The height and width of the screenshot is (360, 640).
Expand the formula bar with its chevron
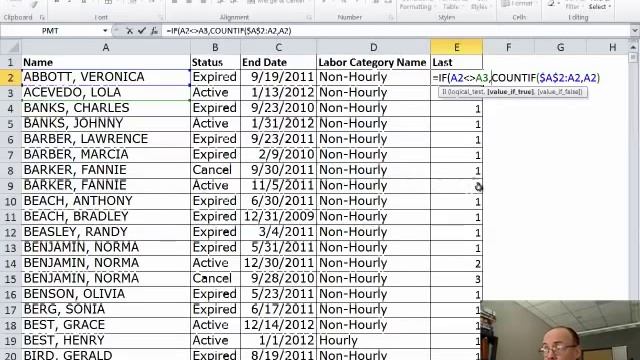click(x=634, y=31)
